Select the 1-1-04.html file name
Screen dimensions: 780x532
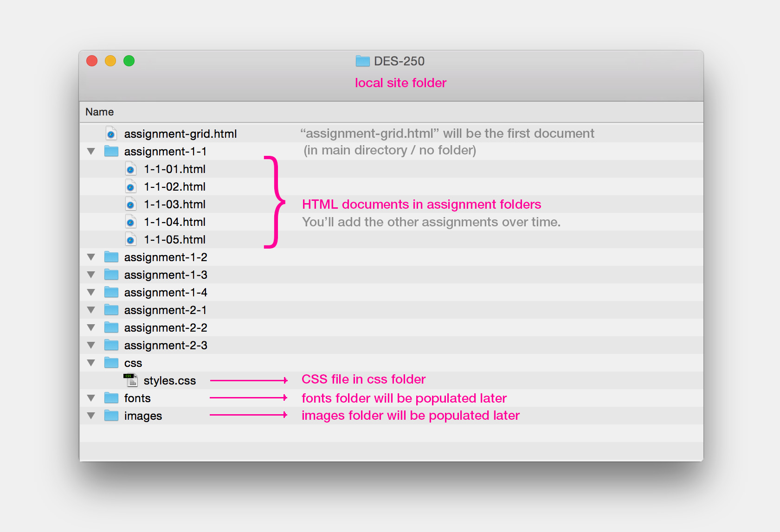tap(174, 222)
